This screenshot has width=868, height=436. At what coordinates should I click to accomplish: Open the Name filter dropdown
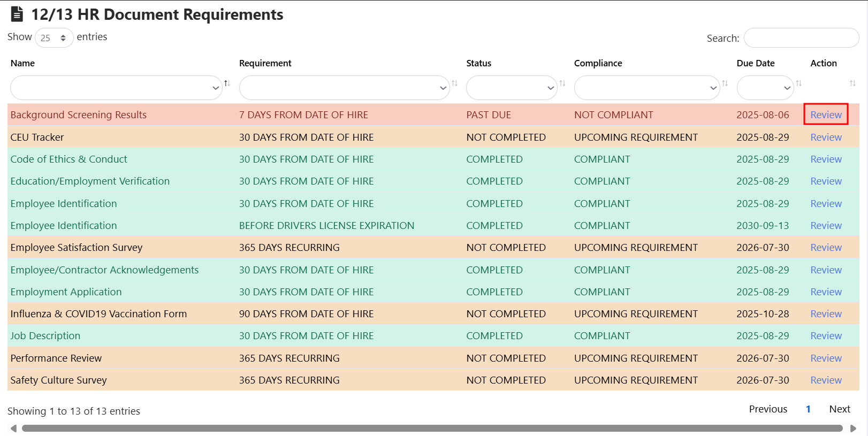tap(116, 88)
